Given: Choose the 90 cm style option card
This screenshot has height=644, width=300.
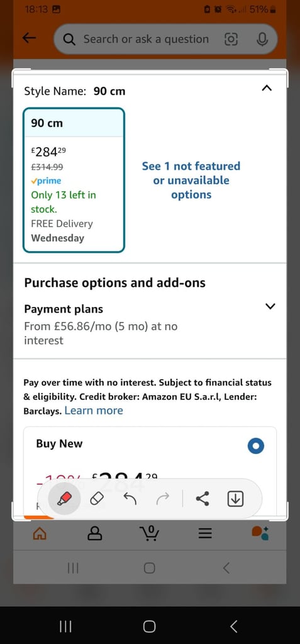Looking at the screenshot, I should point(74,180).
